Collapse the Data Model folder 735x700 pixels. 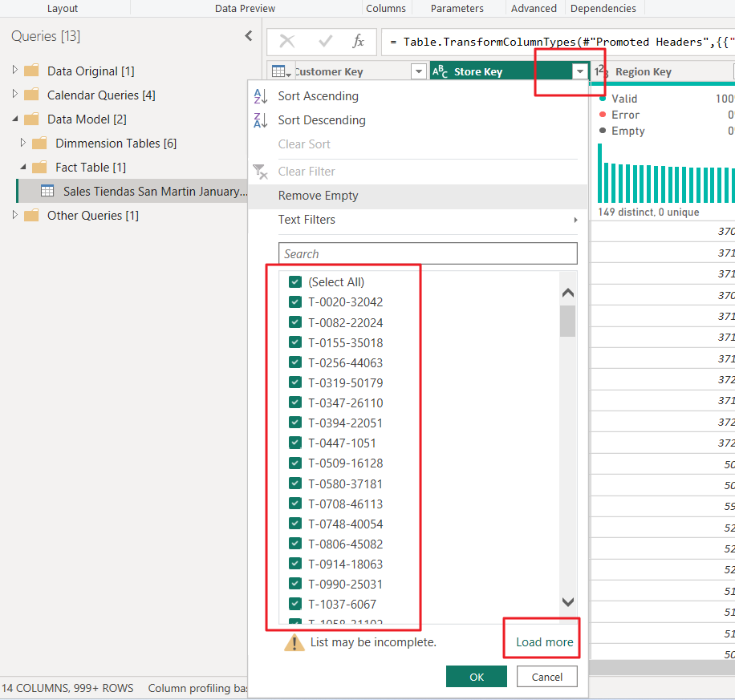tap(15, 119)
